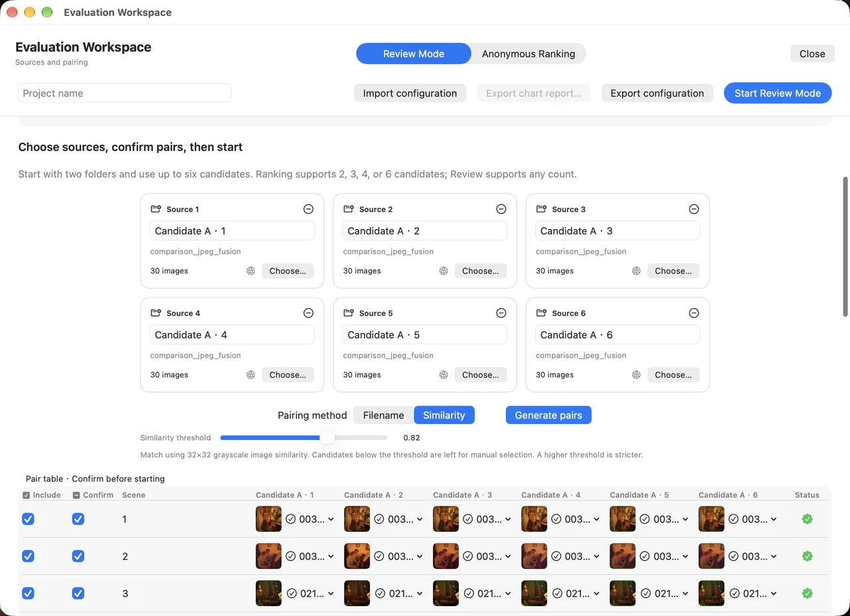Image resolution: width=850 pixels, height=616 pixels.
Task: Open Candidate A · 5 dropdown for scene 3
Action: point(665,593)
